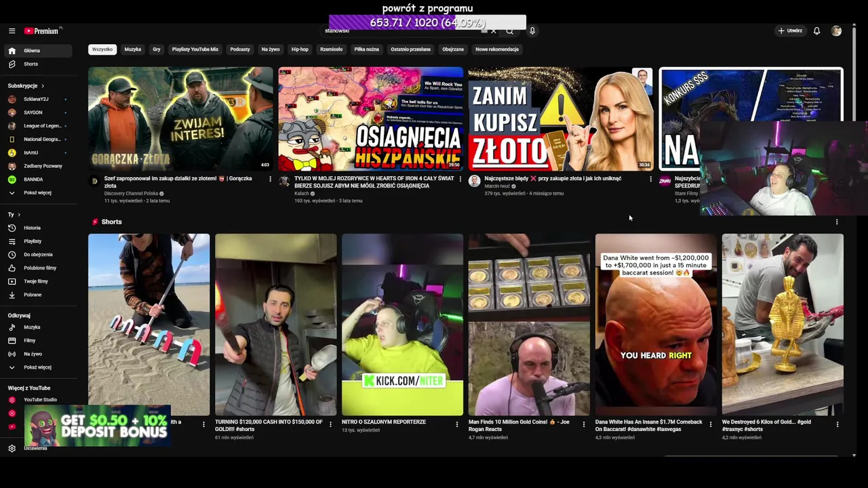868x488 pixels.
Task: Select Nowe rekomendacje chip
Action: pos(497,49)
